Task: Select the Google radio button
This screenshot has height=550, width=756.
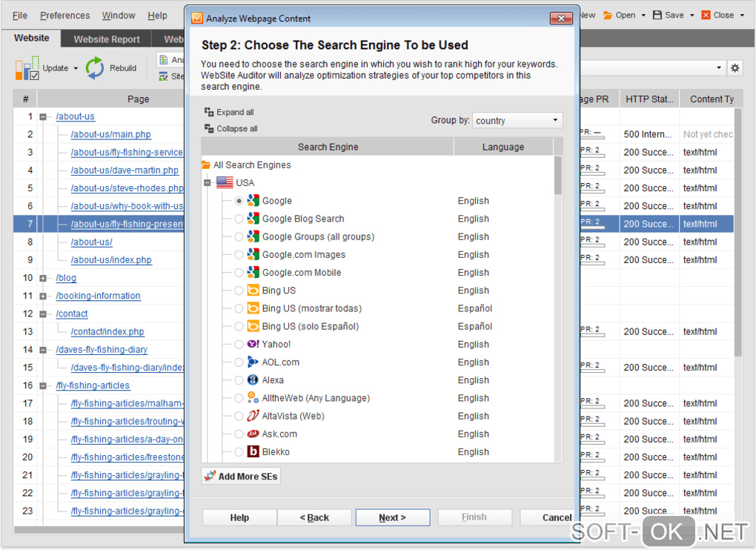Action: click(x=239, y=201)
